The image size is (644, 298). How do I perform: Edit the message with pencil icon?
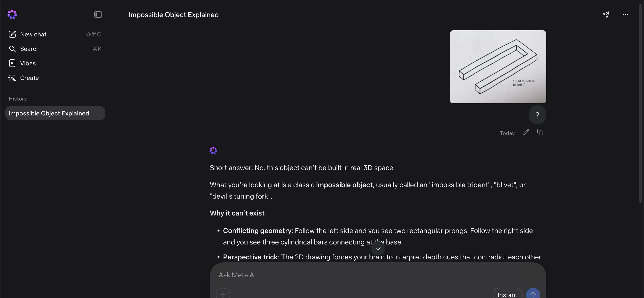click(x=526, y=132)
